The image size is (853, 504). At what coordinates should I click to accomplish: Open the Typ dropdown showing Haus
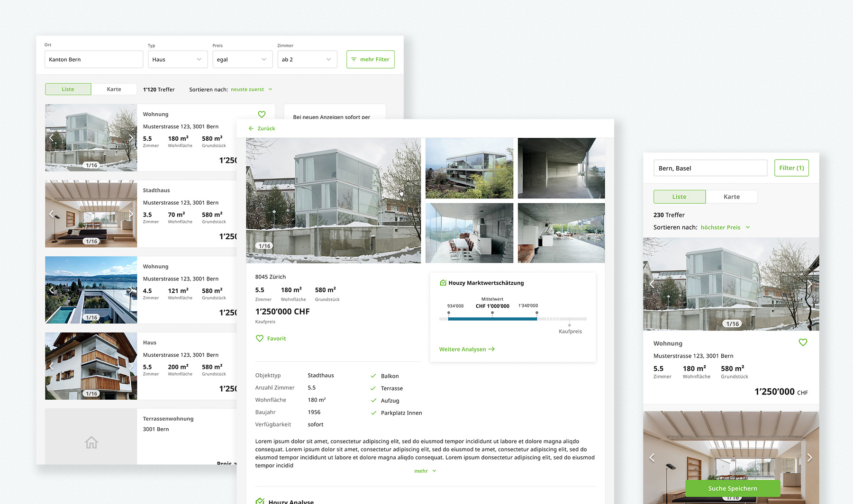click(178, 59)
